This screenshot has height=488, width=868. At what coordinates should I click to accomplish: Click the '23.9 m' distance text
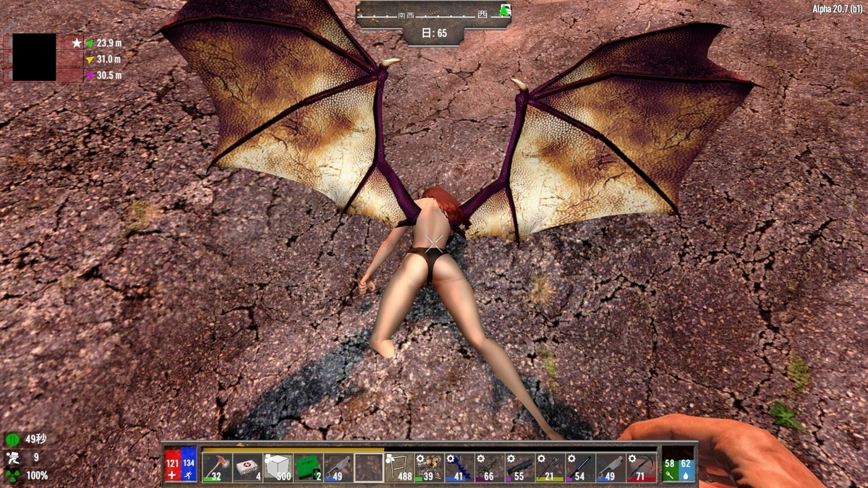(109, 43)
